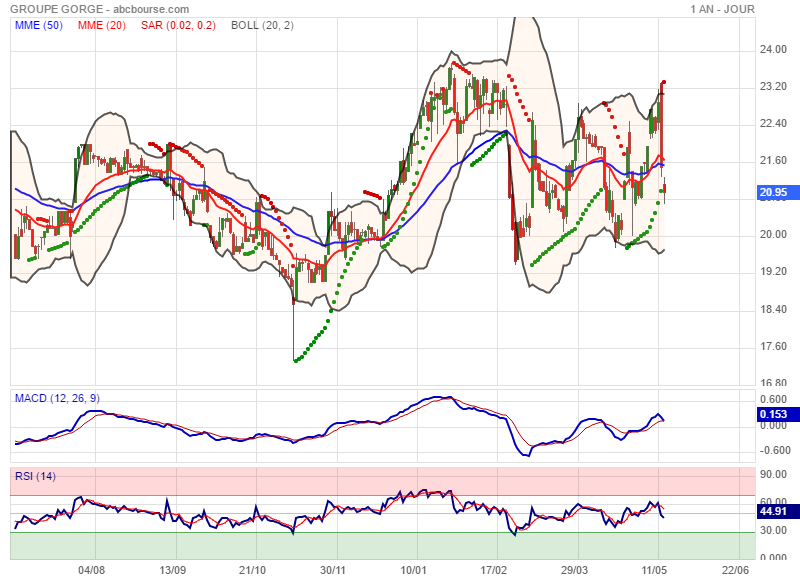This screenshot has width=800, height=580.
Task: Click the 24.00 price axis label
Action: tap(773, 49)
